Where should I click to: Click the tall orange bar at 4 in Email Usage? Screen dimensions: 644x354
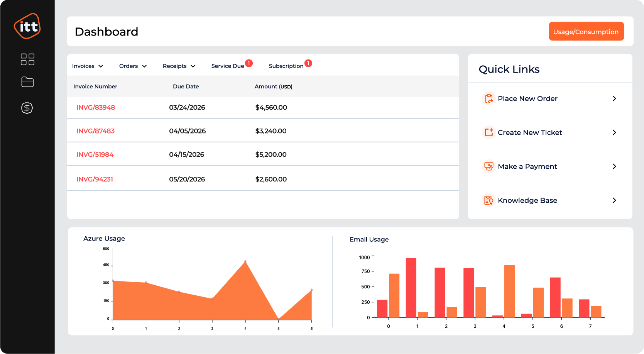click(x=509, y=291)
